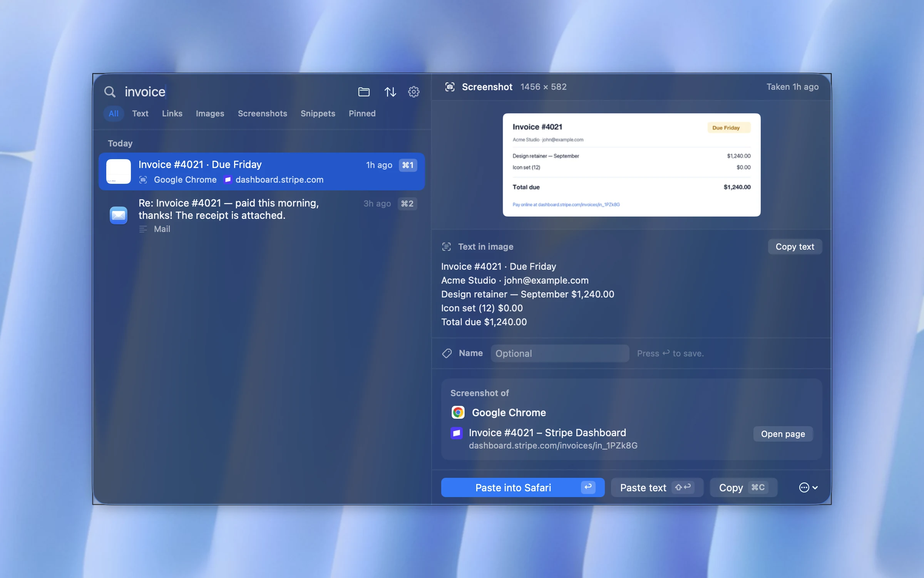Open the folder collections icon
The image size is (924, 578).
[x=364, y=92]
